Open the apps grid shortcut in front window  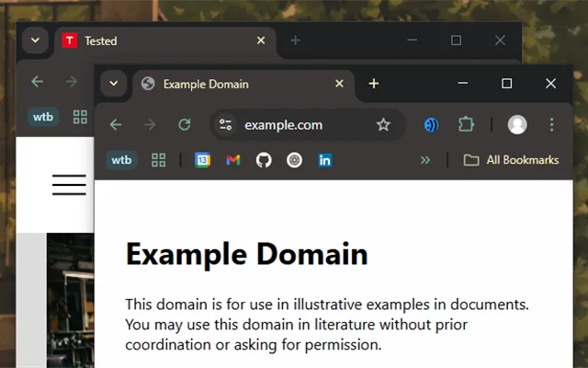(158, 160)
